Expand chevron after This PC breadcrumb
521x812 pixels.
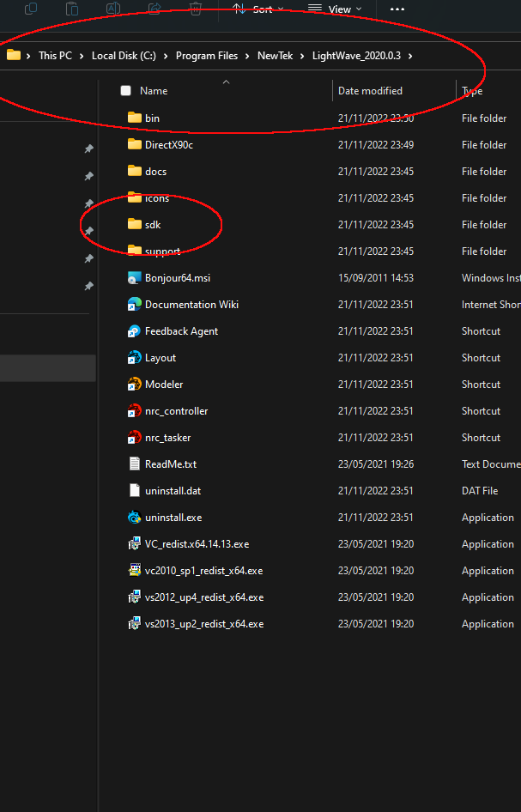82,56
